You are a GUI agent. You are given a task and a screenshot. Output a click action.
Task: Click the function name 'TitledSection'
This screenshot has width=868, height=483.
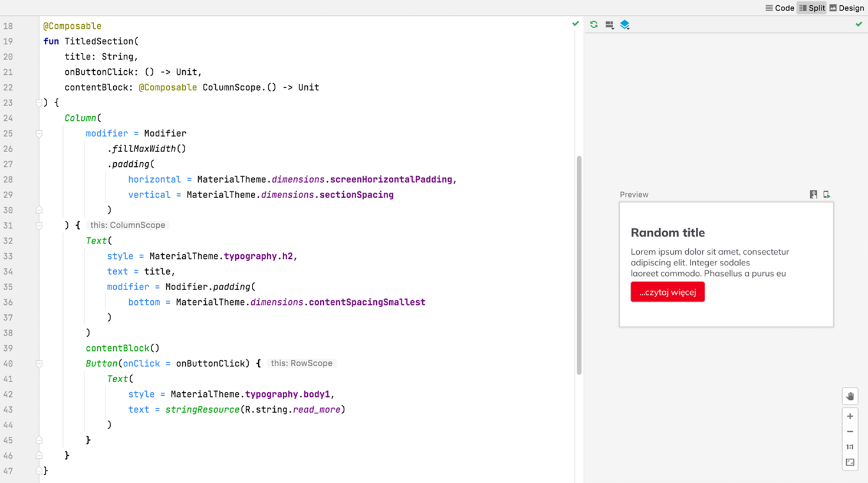[99, 41]
